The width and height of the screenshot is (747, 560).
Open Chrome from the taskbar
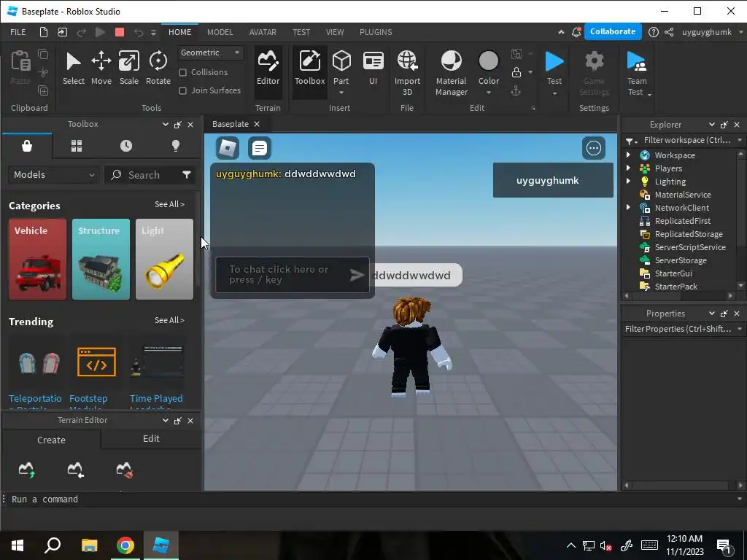pyautogui.click(x=125, y=545)
